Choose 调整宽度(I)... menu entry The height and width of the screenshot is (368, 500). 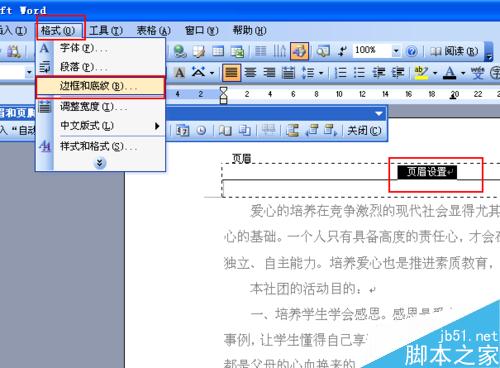101,107
